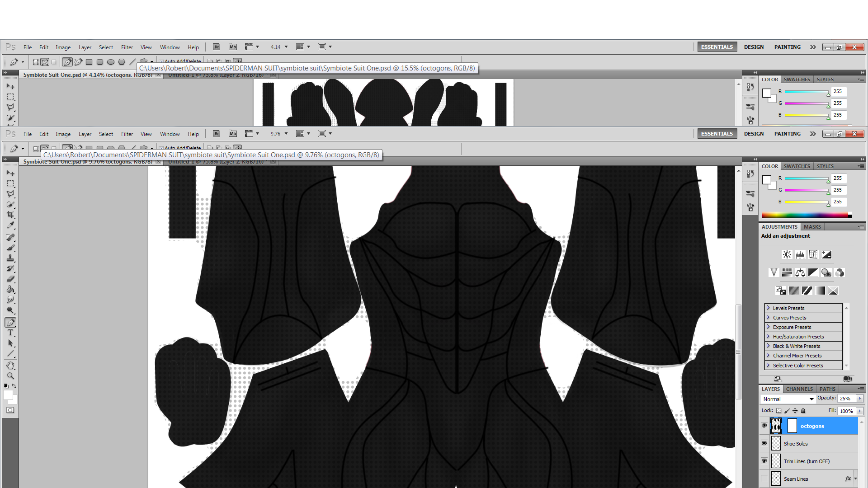
Task: Toggle lock all padlock icon
Action: point(803,411)
